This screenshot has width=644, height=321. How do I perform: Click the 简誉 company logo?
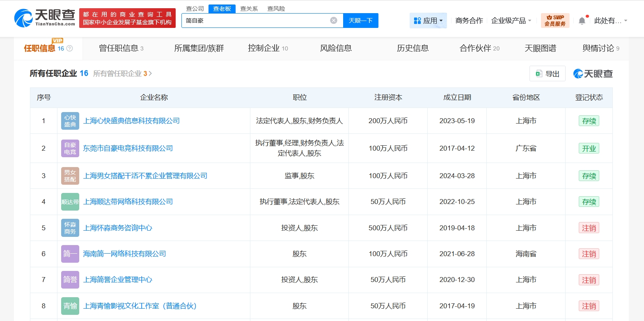coord(70,280)
